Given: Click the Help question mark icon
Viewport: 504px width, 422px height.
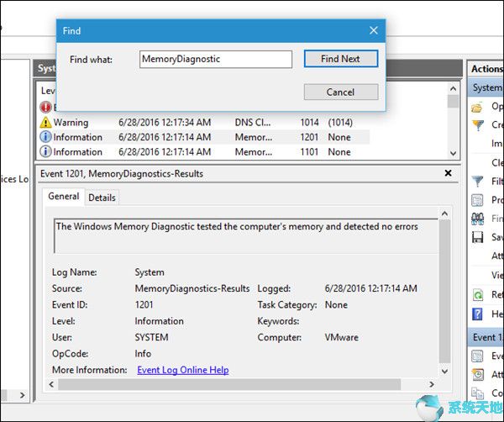Looking at the screenshot, I should [x=477, y=314].
